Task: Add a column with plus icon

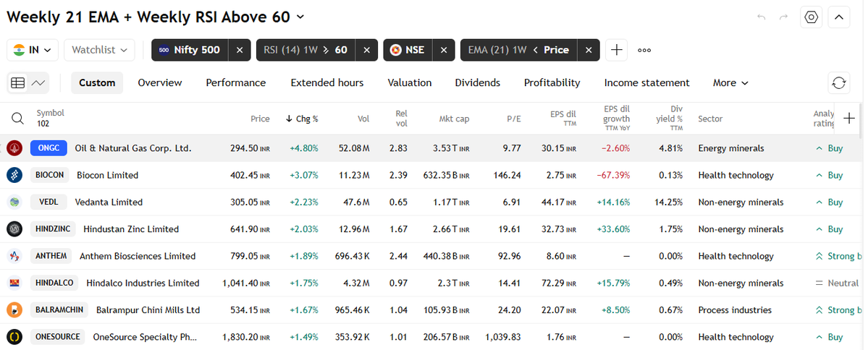Action: coord(848,119)
